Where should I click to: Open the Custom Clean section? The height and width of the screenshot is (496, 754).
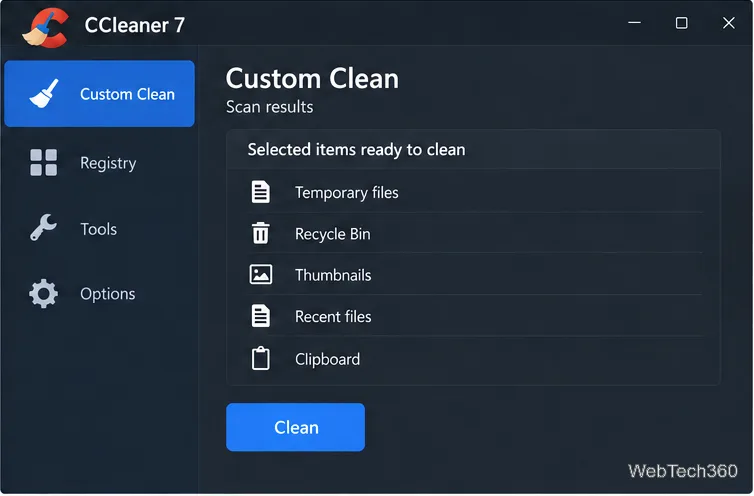(100, 94)
